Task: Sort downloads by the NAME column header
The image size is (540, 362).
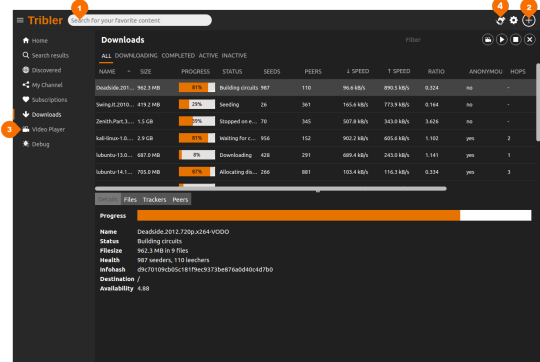Action: 107,72
